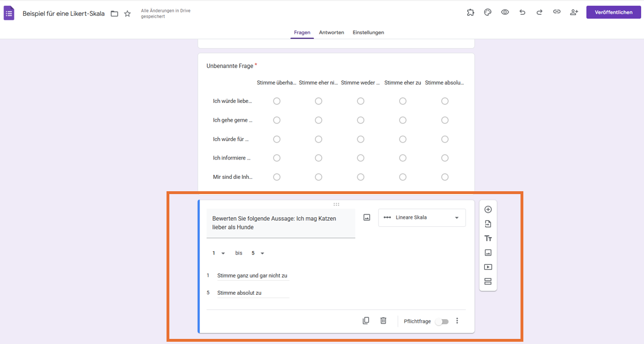
Task: Grab the drag handle atop question card
Action: click(x=336, y=204)
